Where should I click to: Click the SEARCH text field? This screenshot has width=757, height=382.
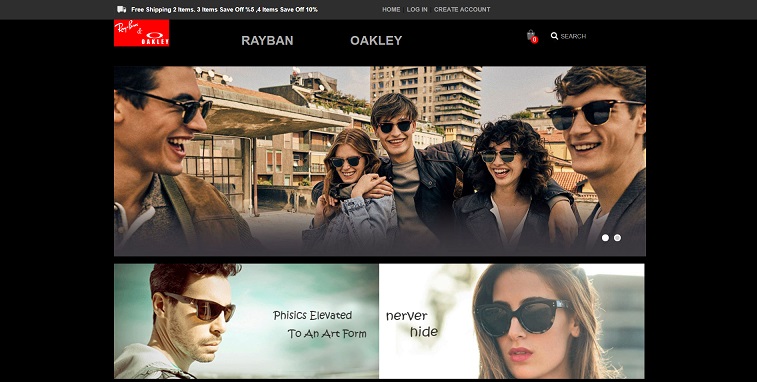click(573, 36)
